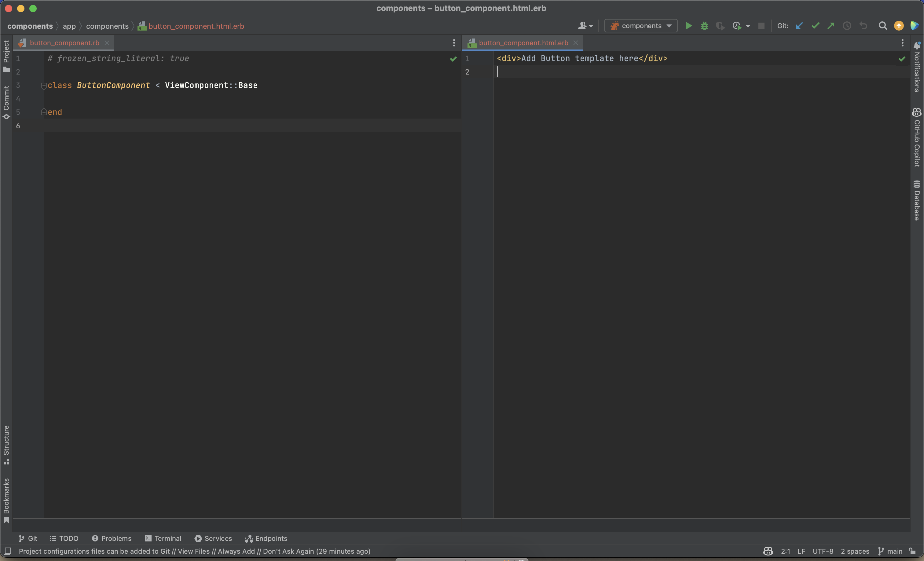Close button_component.html.erb tab

click(x=576, y=43)
